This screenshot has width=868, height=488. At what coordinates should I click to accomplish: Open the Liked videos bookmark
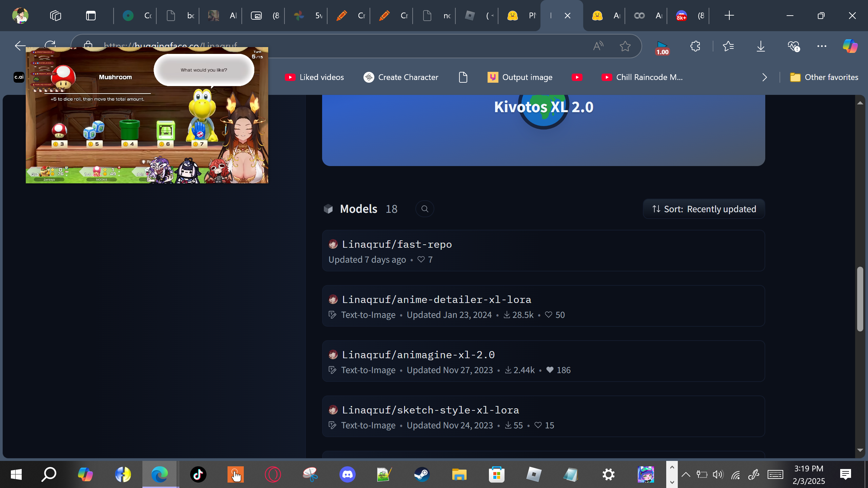pos(314,77)
